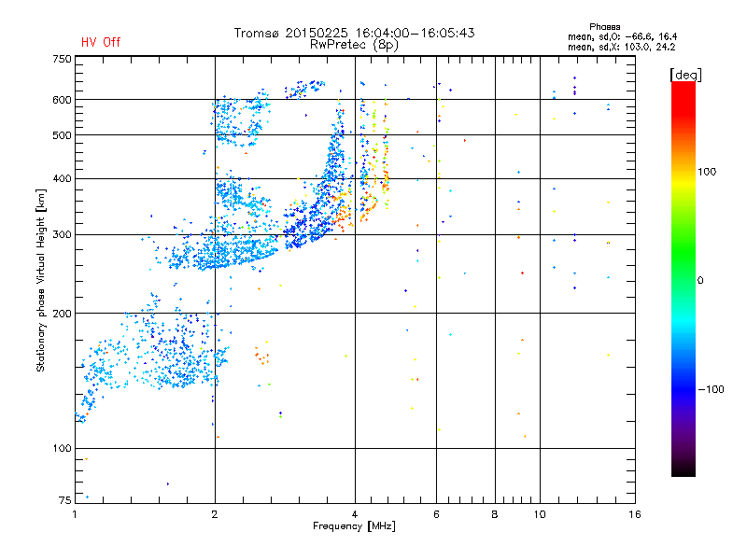
Task: Click the plot title 'Tromsø 20150225 16:04:00-16:05:43'
Action: point(354,33)
